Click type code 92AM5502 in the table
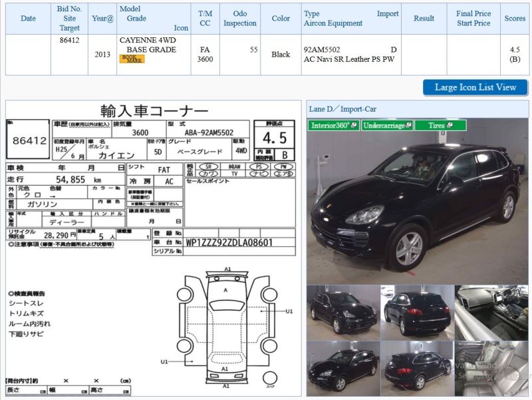Viewport: 532px width, 400px height. (x=322, y=49)
